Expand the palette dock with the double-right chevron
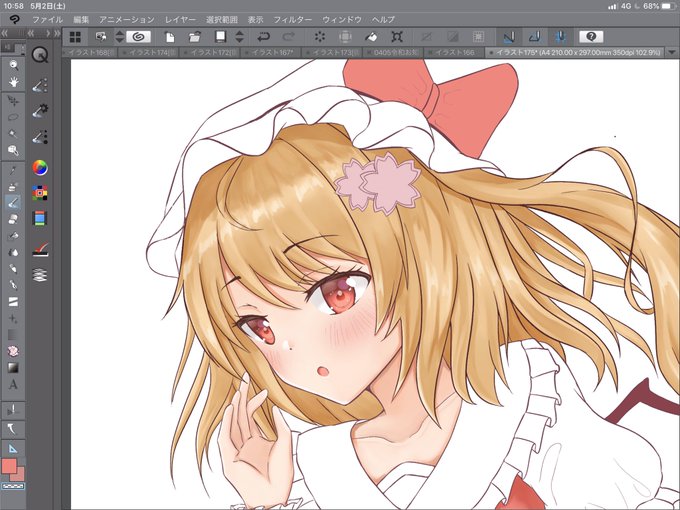The width and height of the screenshot is (680, 510). [x=57, y=33]
